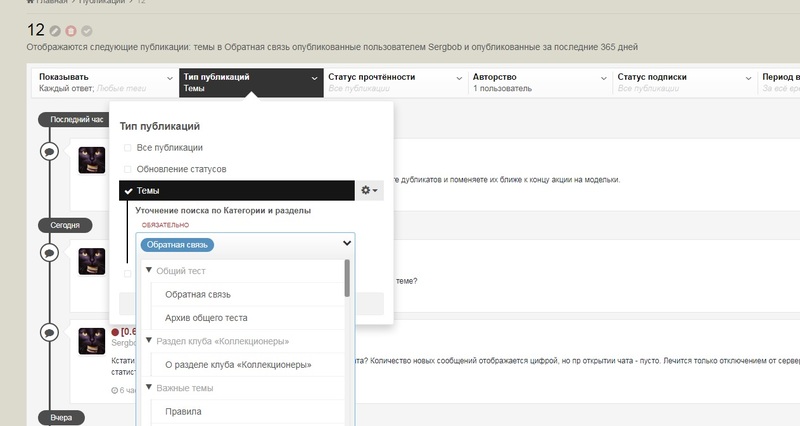Click the red delete icon beside 12
The height and width of the screenshot is (426, 800).
[x=71, y=31]
